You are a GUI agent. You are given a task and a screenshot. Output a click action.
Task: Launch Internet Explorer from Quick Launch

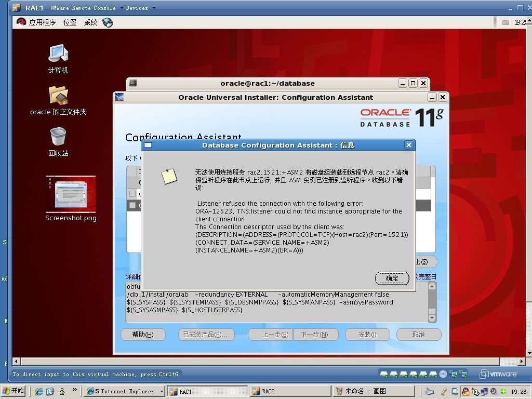[39, 392]
